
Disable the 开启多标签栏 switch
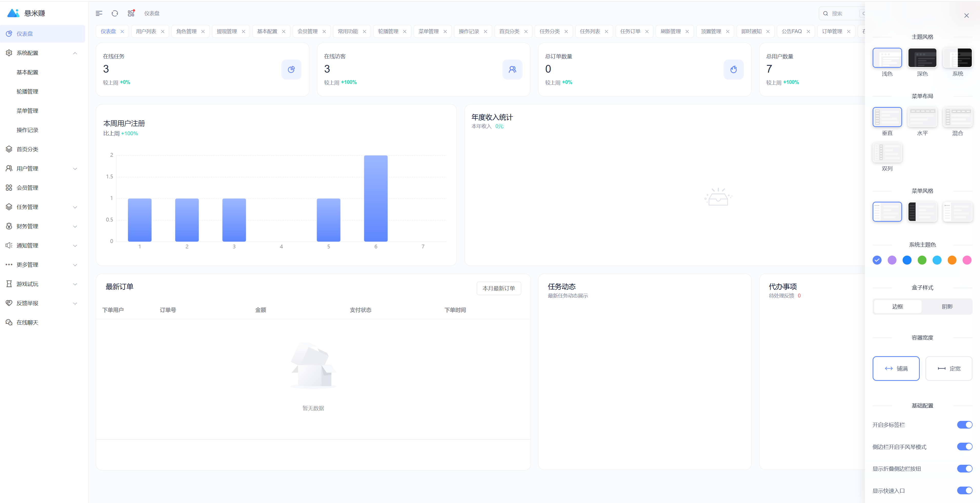pos(964,424)
